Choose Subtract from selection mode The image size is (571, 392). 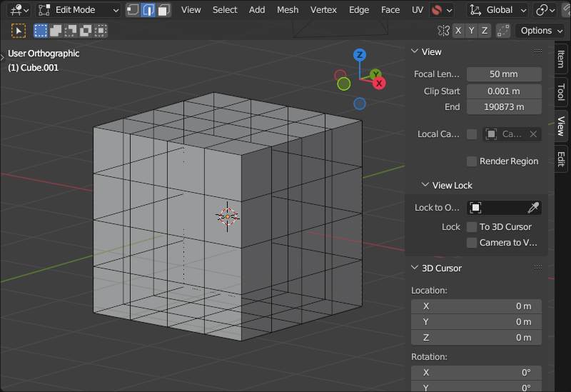pos(70,31)
